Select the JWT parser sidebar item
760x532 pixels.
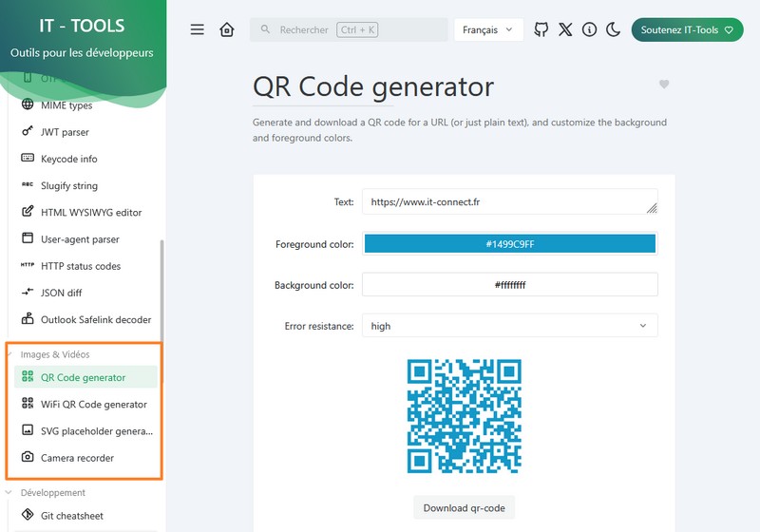click(65, 132)
